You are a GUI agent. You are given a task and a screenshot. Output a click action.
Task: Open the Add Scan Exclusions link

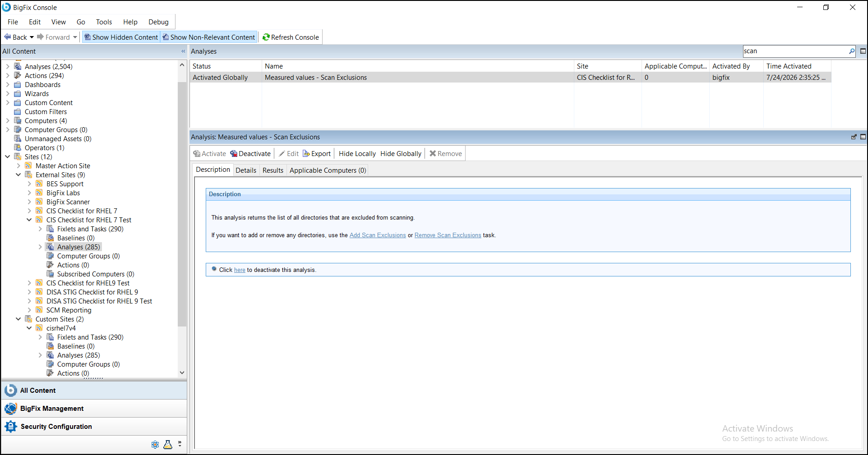(x=378, y=235)
